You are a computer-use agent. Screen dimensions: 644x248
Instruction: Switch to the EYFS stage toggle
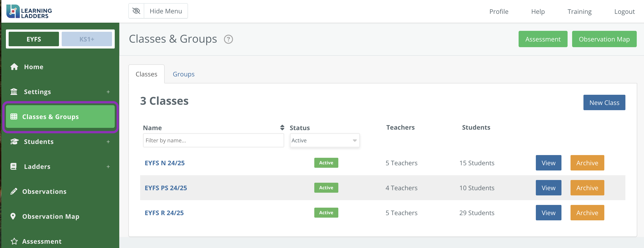(34, 39)
